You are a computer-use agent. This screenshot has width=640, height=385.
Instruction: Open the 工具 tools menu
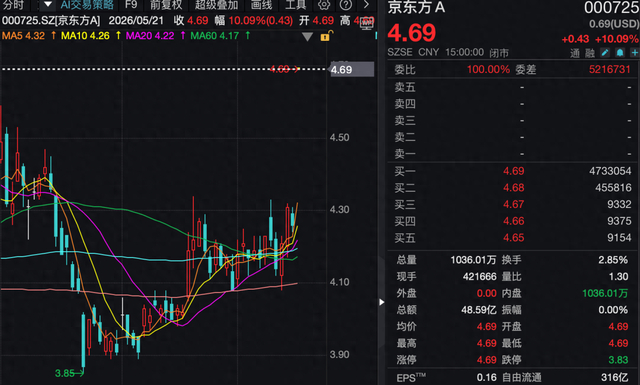[x=295, y=5]
